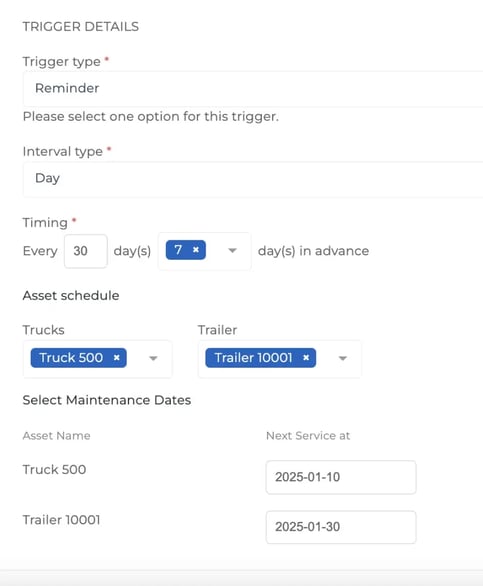Remove the Truck 500 tag from Trucks
Screen dimensions: 483x586
click(x=117, y=358)
